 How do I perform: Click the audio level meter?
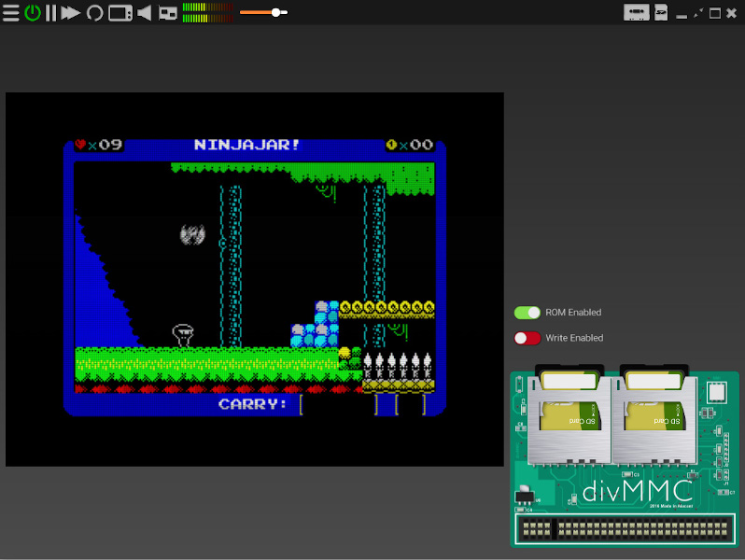(207, 13)
